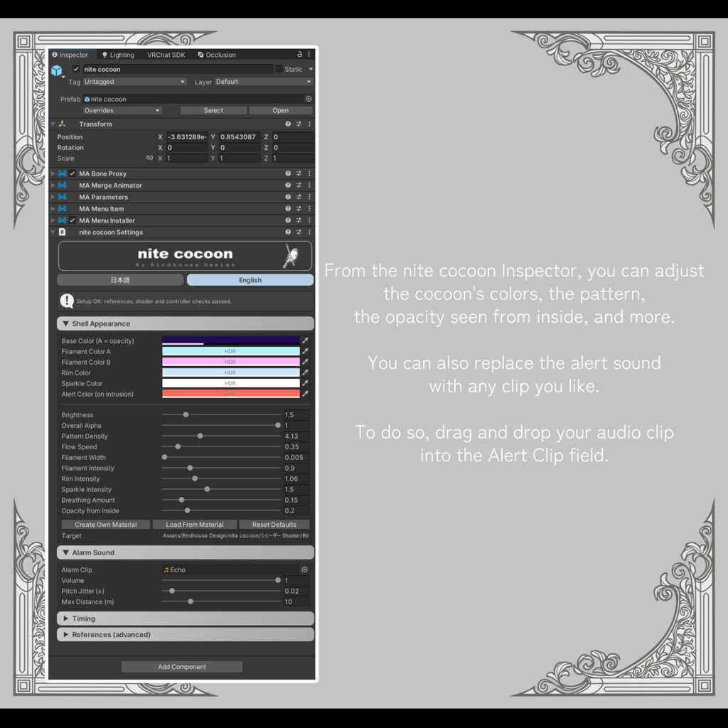728x728 pixels.
Task: Click the Max Distance value field
Action: click(x=296, y=601)
